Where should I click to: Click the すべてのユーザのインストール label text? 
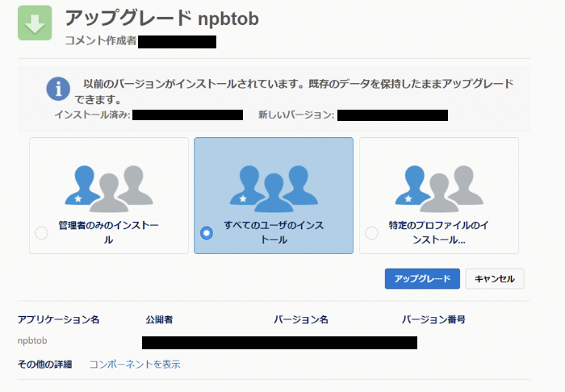click(274, 232)
